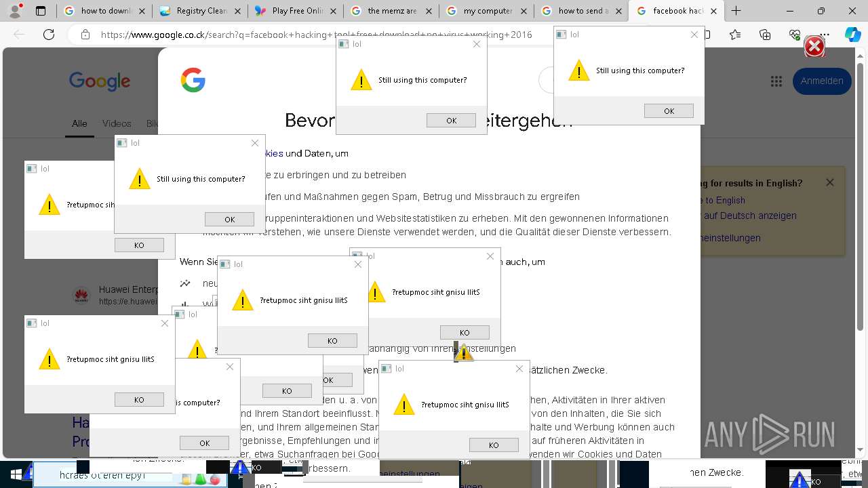
Task: Click OK in lol dialog over 'Bevor' heading
Action: (x=451, y=121)
